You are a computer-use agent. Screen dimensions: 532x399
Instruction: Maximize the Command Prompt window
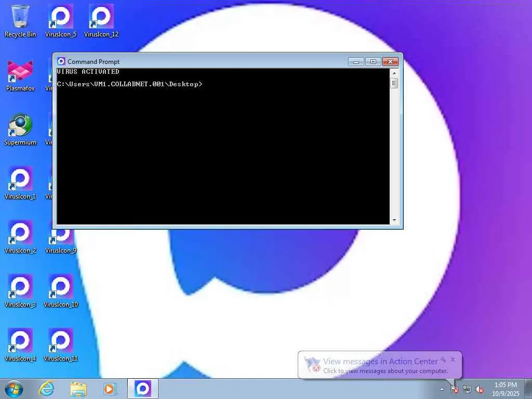[x=373, y=62]
